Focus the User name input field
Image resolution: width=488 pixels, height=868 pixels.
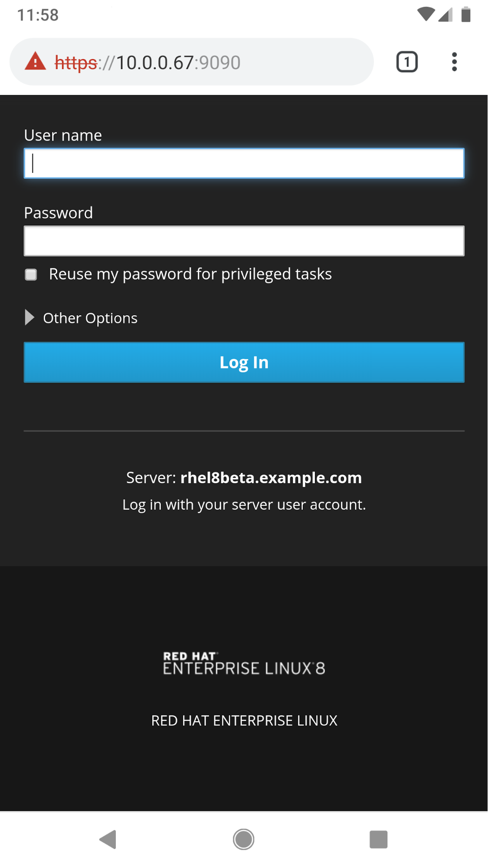(244, 163)
